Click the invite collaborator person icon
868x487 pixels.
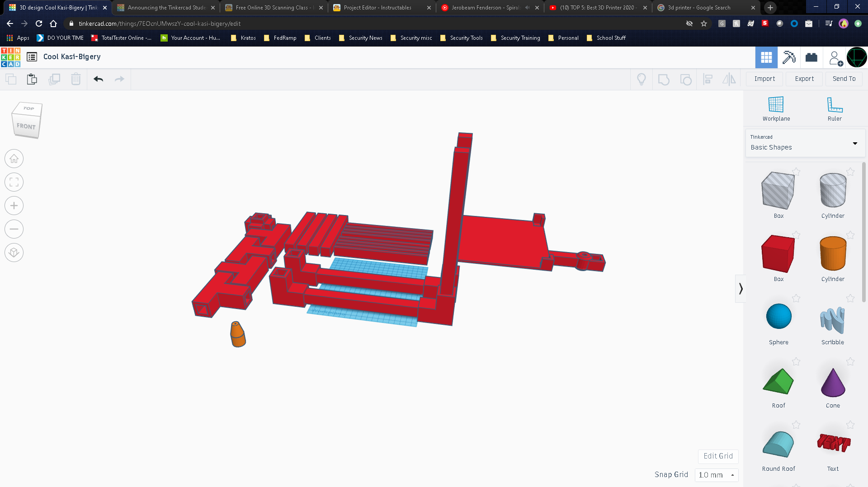(x=835, y=58)
